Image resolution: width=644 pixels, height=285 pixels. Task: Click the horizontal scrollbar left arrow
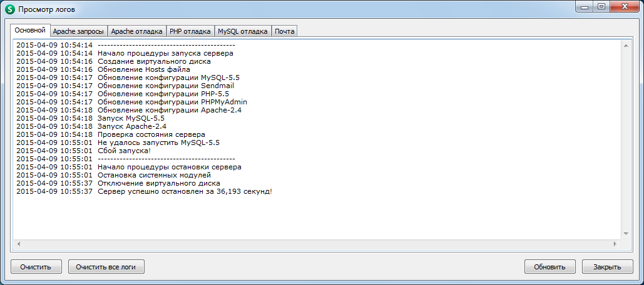point(18,242)
